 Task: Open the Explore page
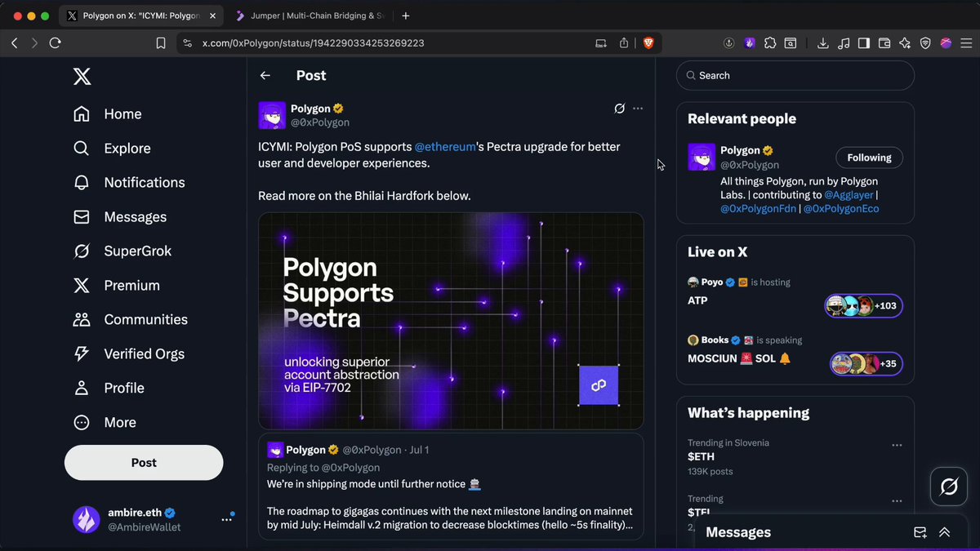(x=112, y=149)
